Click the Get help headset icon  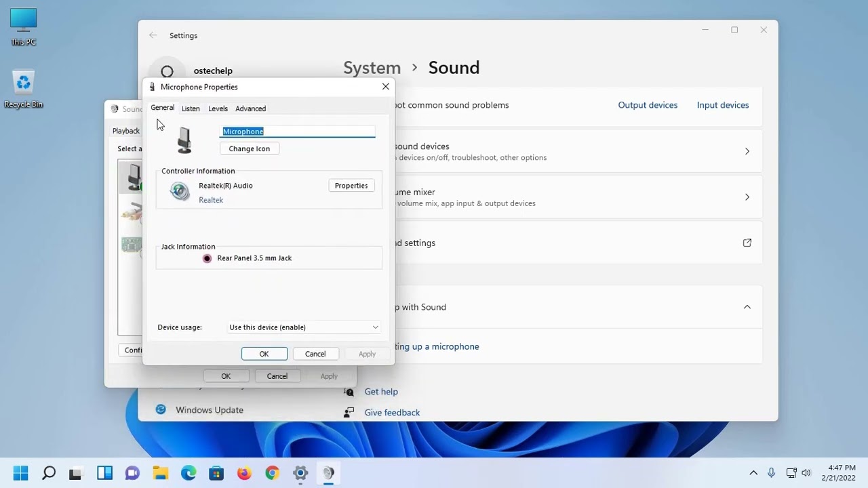coord(349,392)
